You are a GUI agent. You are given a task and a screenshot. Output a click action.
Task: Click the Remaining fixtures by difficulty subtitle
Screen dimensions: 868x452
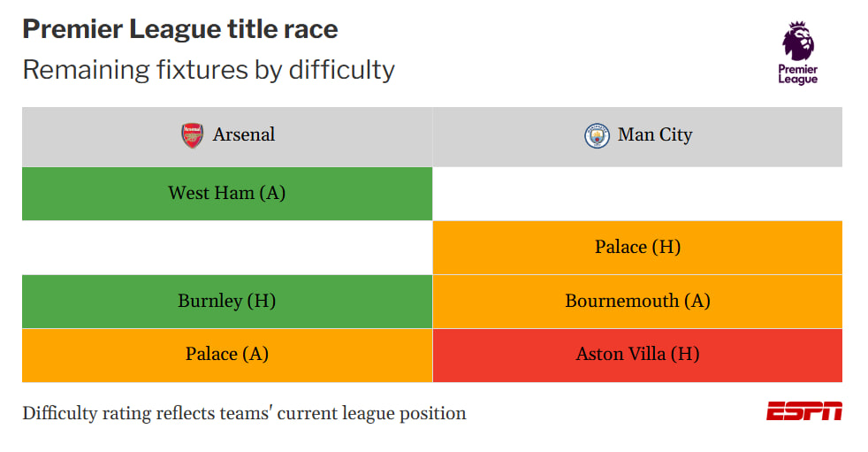(209, 71)
